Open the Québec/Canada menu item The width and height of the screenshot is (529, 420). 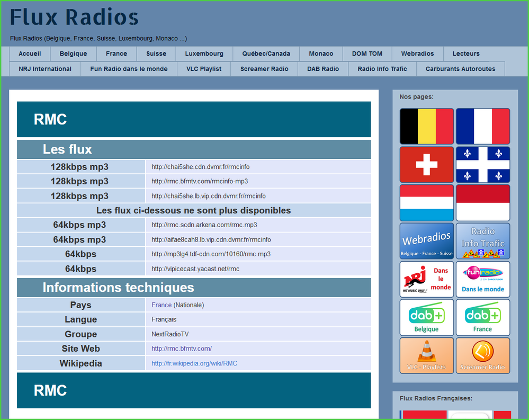[266, 53]
